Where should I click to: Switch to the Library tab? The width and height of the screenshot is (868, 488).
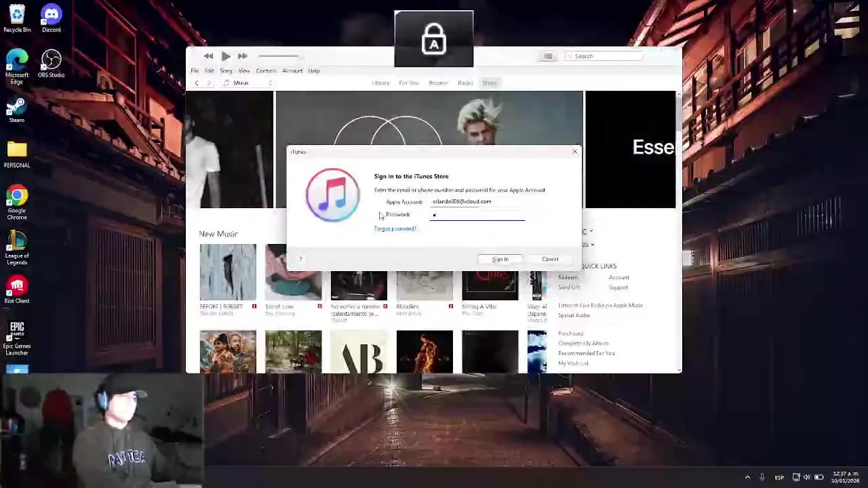(380, 83)
